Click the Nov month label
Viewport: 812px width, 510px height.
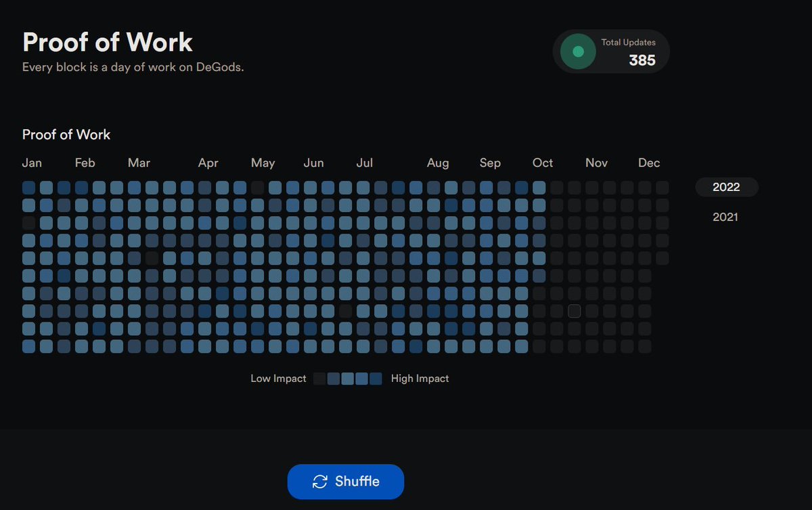[596, 163]
